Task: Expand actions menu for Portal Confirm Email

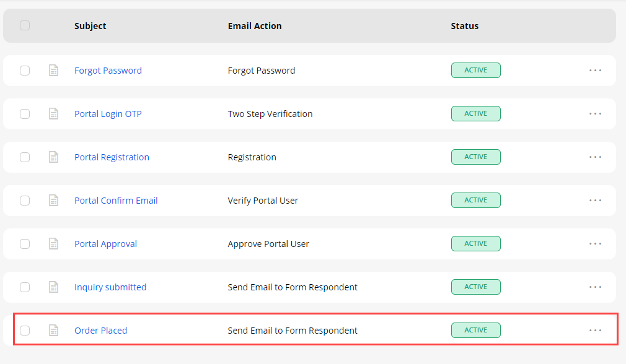Action: [x=595, y=201]
